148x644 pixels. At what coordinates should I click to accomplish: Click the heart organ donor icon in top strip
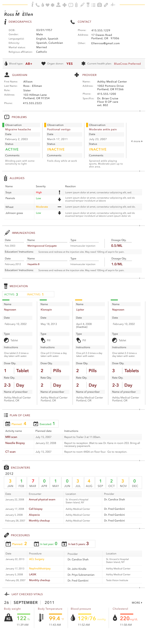pyautogui.click(x=47, y=5)
